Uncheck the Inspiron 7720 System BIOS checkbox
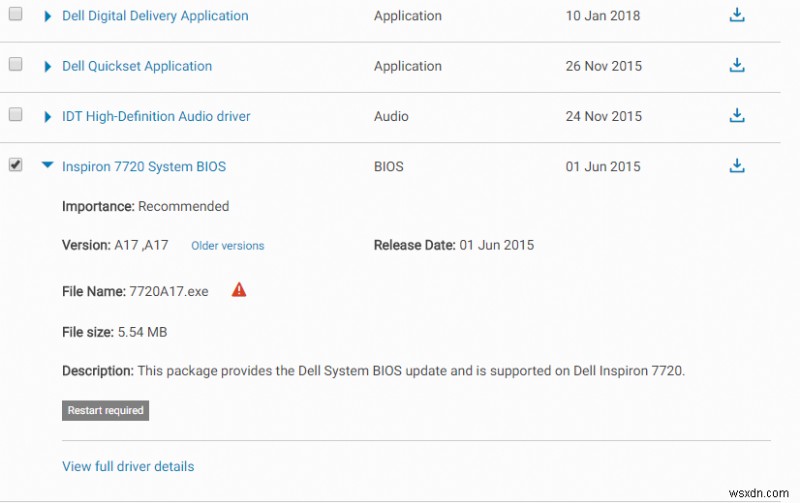This screenshot has width=800, height=503. 15,165
